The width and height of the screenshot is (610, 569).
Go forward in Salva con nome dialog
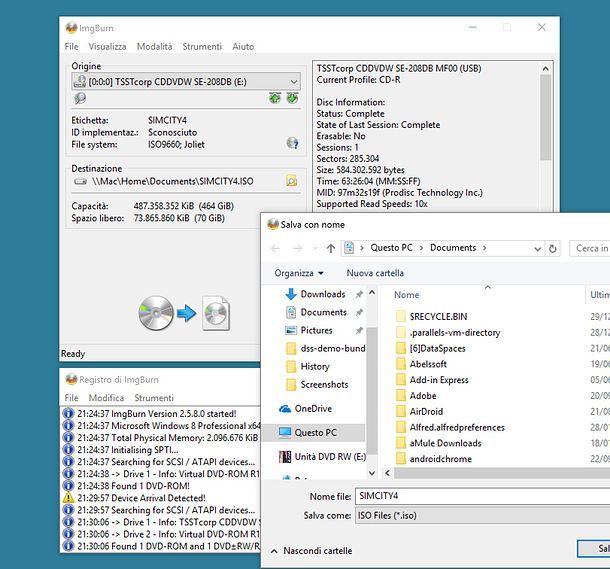298,248
